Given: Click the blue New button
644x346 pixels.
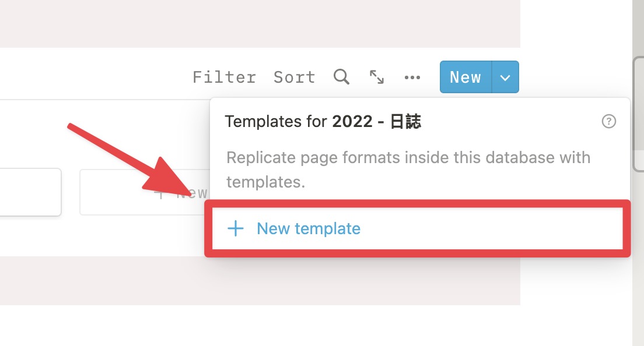Looking at the screenshot, I should click(x=466, y=77).
